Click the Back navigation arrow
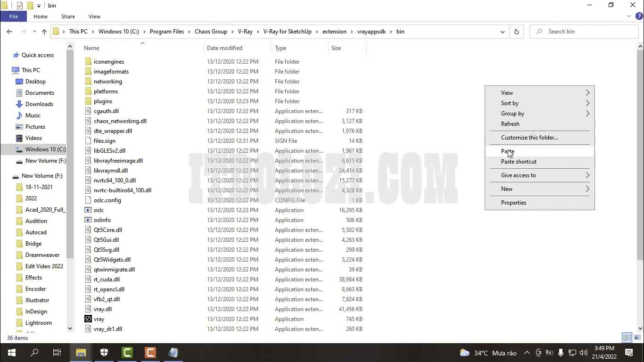The image size is (644, 362). 9,32
